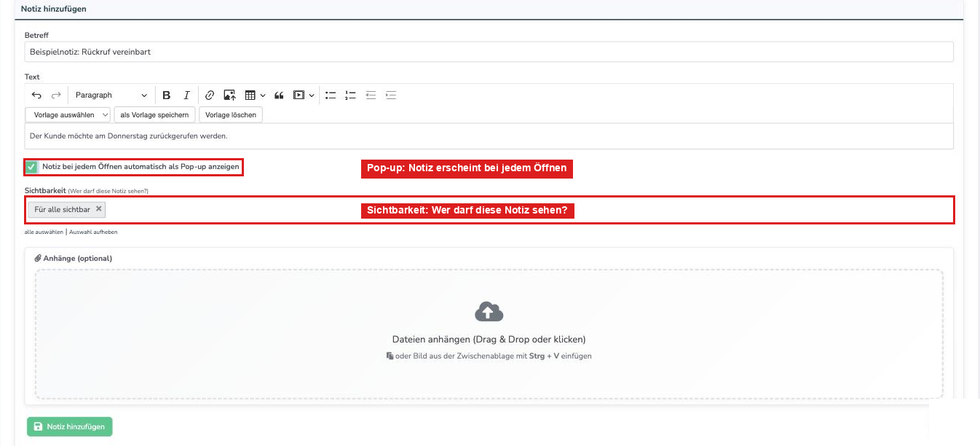980x446 pixels.
Task: Upload an image with the image icon
Action: (x=230, y=95)
